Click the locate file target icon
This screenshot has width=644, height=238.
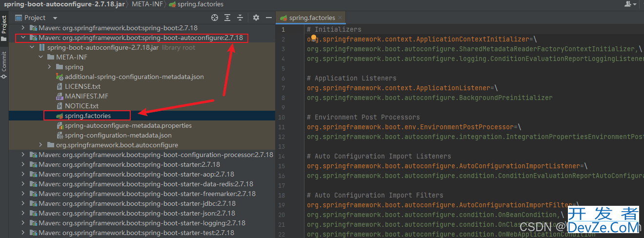click(215, 18)
